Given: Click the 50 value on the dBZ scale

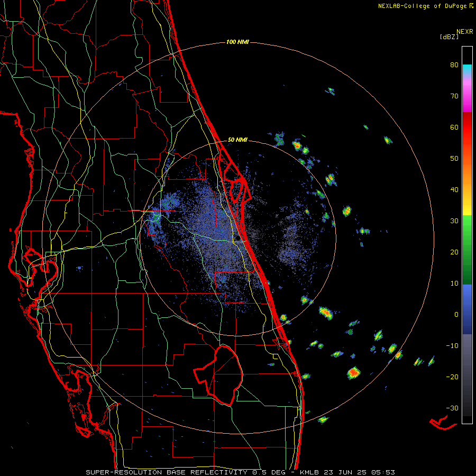Looking at the screenshot, I should pos(454,159).
